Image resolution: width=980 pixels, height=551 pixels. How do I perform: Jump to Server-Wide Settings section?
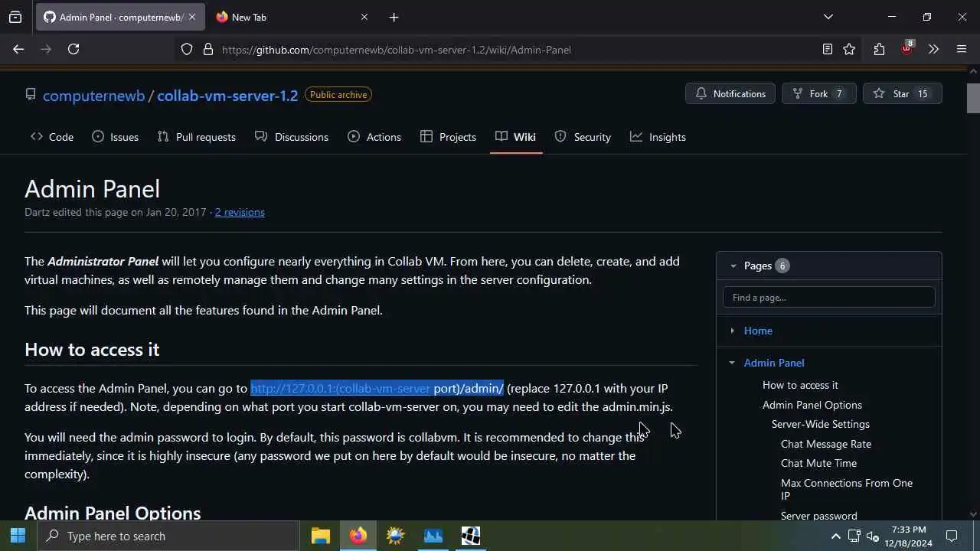[821, 424]
